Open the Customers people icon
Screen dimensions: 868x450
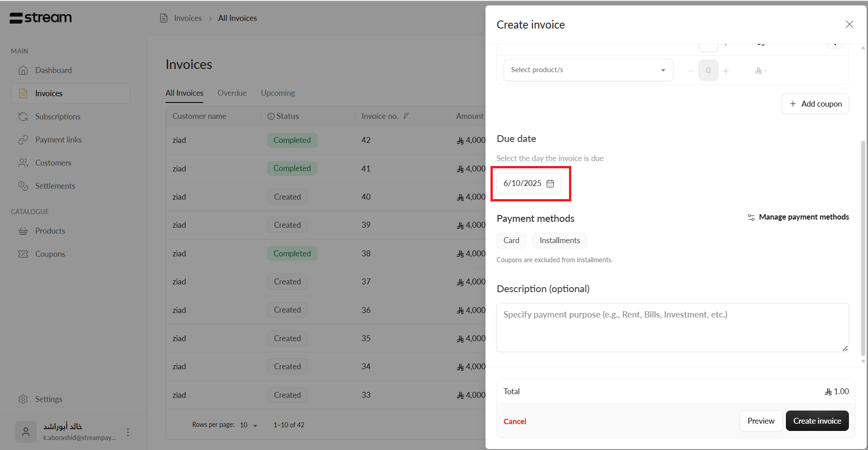23,163
